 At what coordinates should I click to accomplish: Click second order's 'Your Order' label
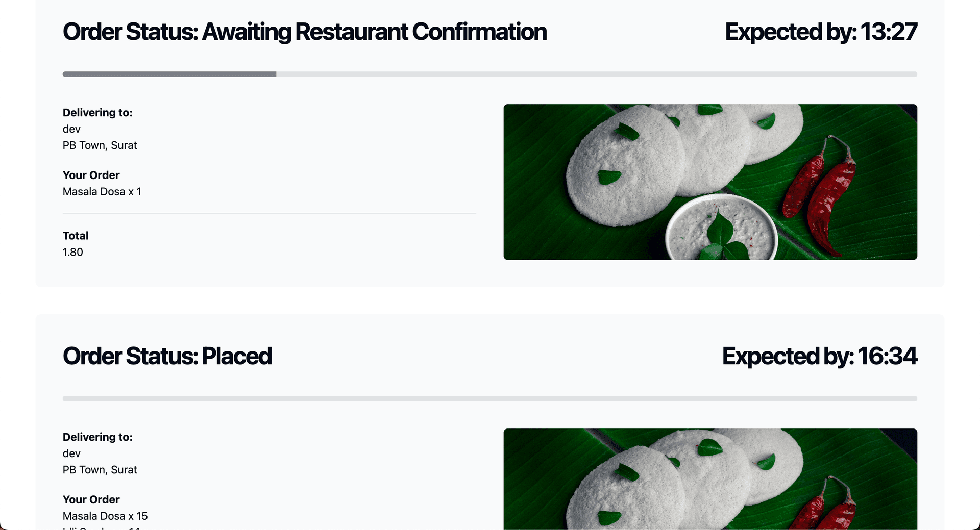click(91, 500)
